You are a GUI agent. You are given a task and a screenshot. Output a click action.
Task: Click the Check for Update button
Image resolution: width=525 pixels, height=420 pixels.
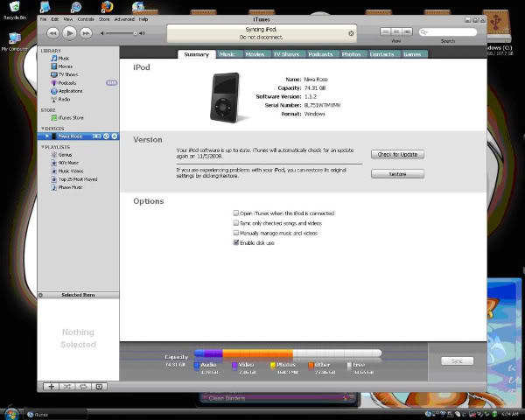click(397, 154)
